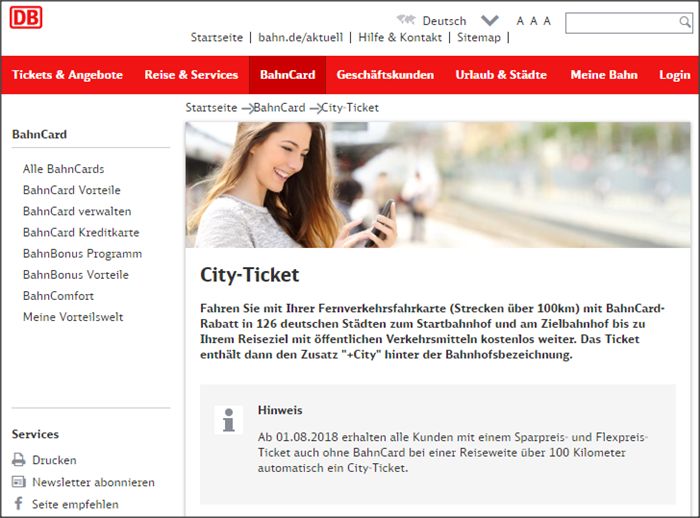Open the Deutsch language dropdown arrow

(x=489, y=21)
